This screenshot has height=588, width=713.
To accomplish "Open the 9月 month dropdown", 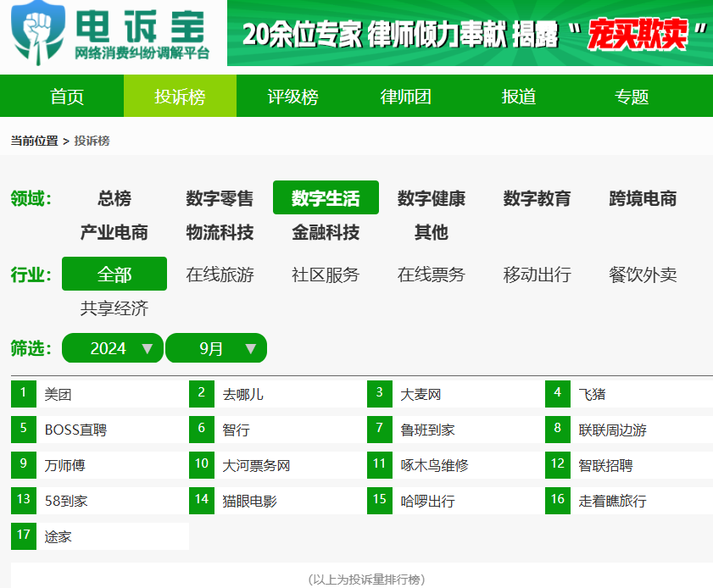I will coord(216,347).
